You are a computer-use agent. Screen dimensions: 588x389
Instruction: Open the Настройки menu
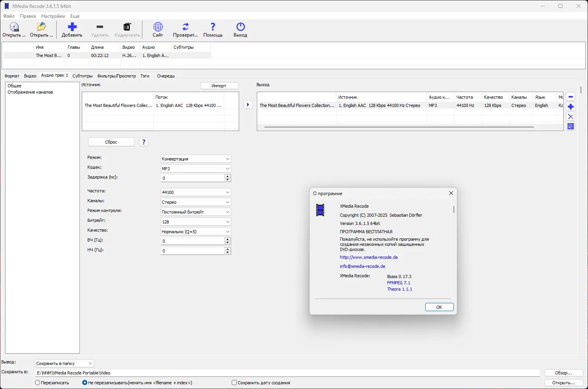pyautogui.click(x=53, y=16)
